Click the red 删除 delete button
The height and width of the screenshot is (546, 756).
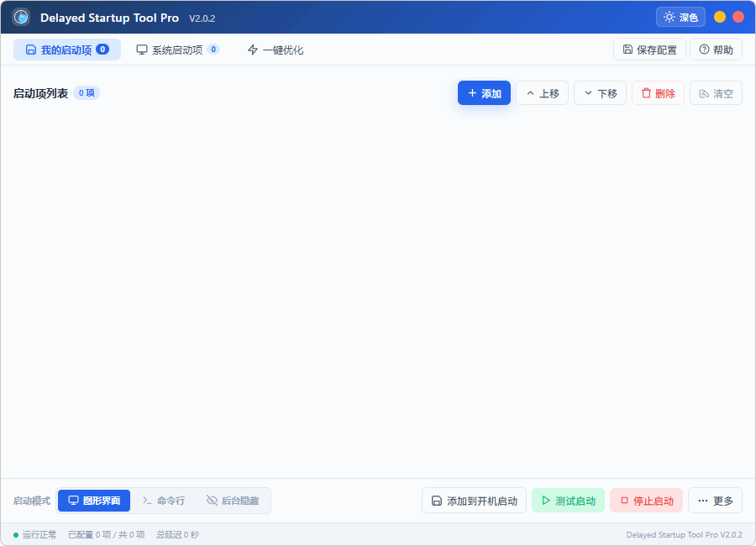point(658,93)
